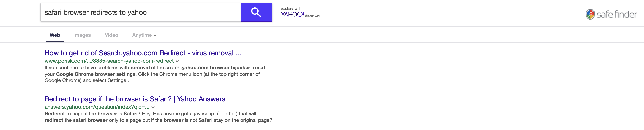Viewport: 644px width, 130px height.
Task: Open the Anytime time filter dropdown
Action: click(142, 35)
